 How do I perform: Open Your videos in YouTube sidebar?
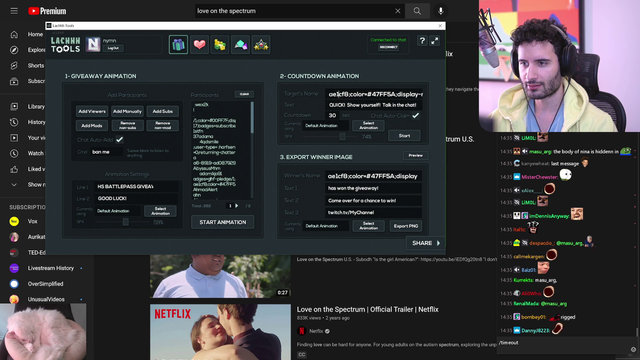pos(27,138)
